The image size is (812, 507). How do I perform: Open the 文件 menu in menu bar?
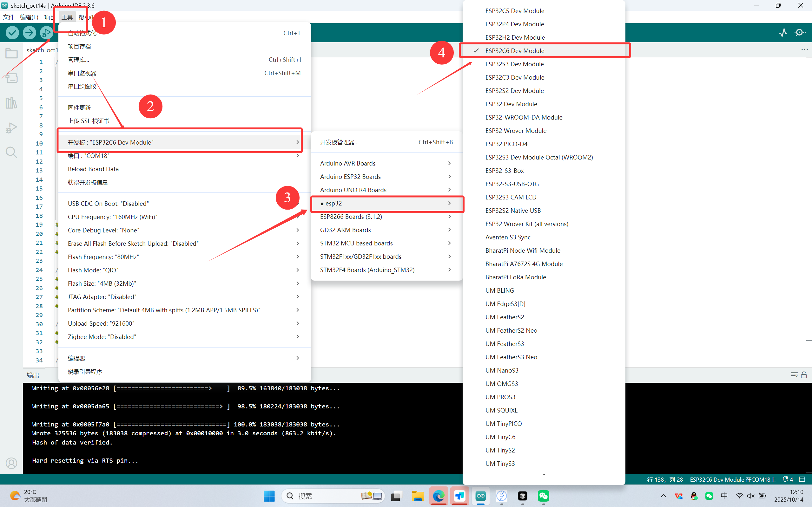(8, 17)
